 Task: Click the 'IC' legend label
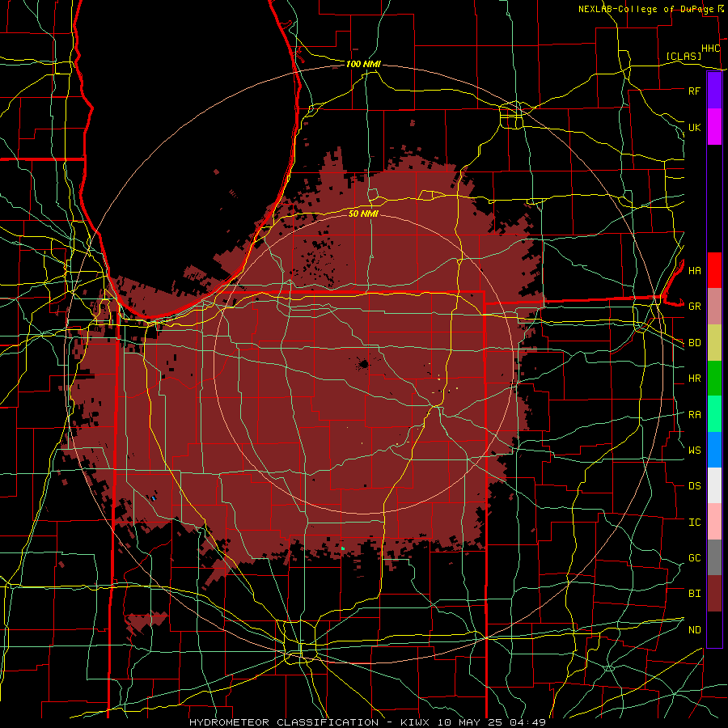click(x=694, y=523)
